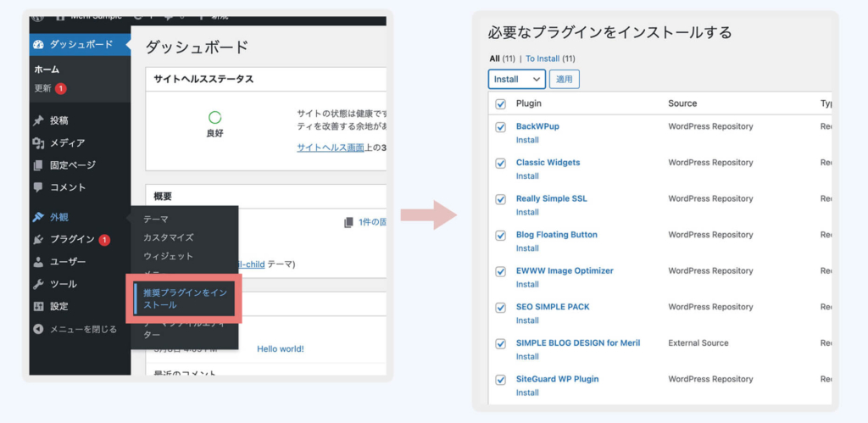Choose 推奨プラグインをインストール in the flyout

coord(186,298)
